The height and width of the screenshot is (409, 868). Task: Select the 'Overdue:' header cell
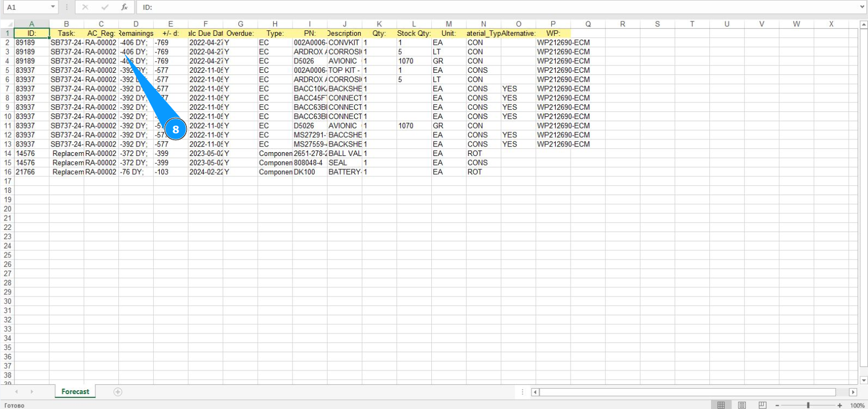coord(240,33)
